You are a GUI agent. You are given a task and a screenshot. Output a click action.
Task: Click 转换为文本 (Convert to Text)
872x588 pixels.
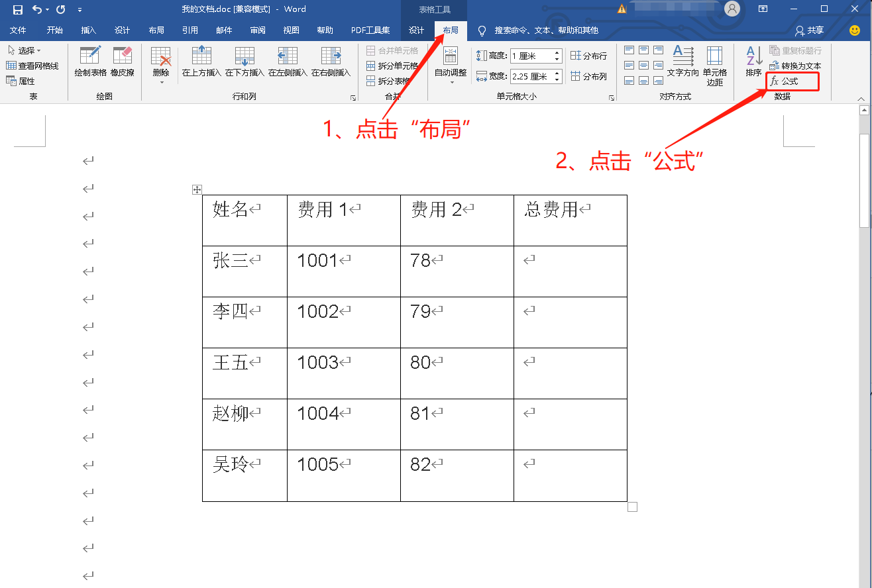tap(794, 65)
